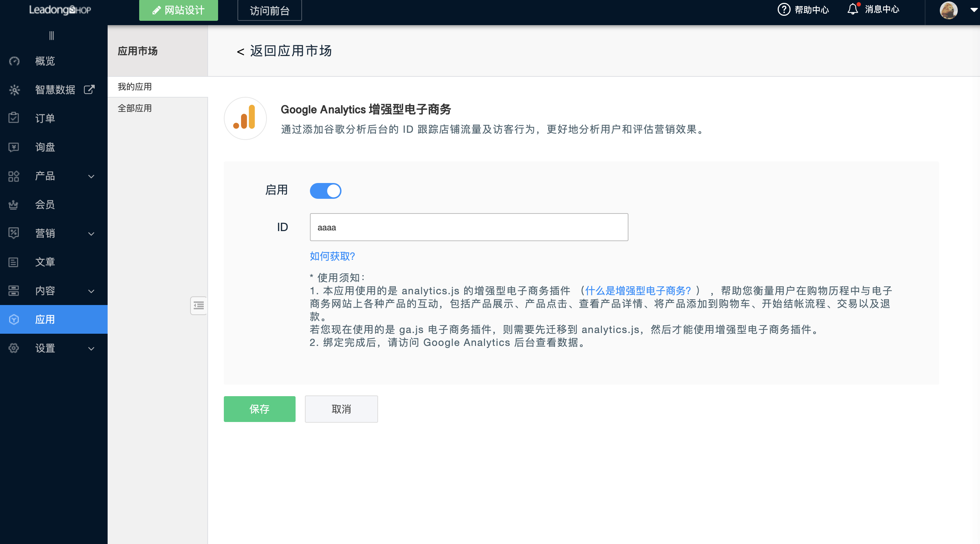Toggle the 启用 enable switch off
Screen dimensions: 980x544
coord(326,191)
